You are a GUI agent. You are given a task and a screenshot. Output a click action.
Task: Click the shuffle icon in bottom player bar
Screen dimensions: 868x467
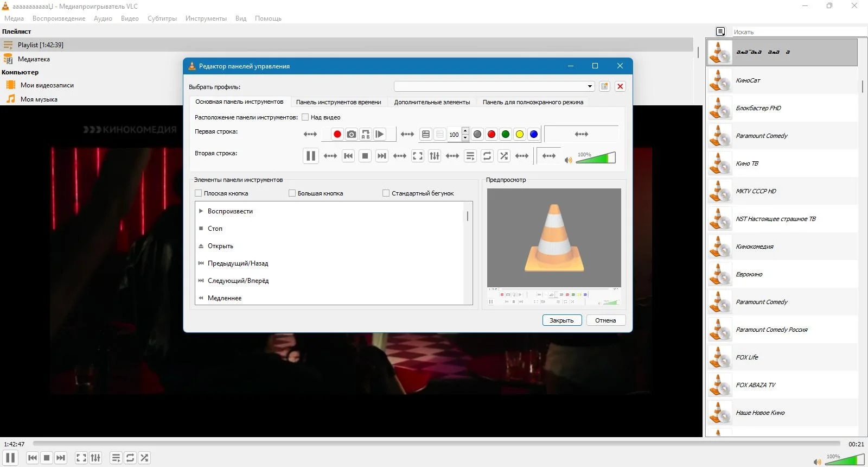[144, 458]
